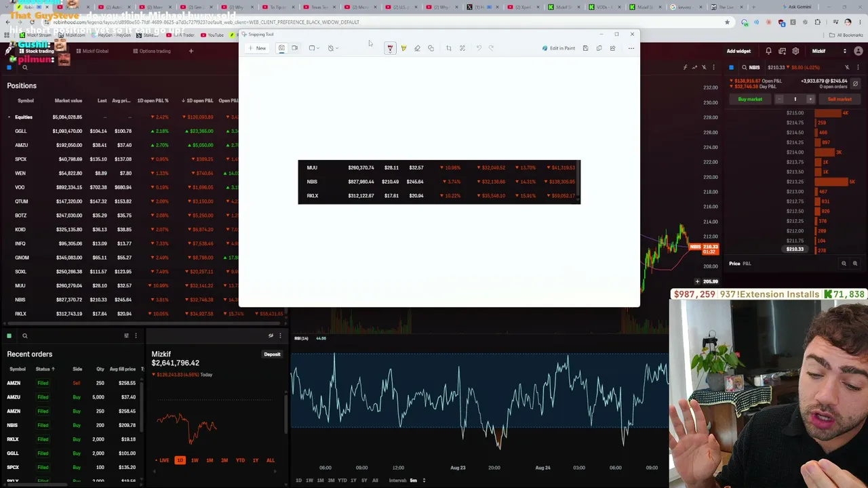
Task: Select the 1W range on account chart
Action: (x=195, y=460)
